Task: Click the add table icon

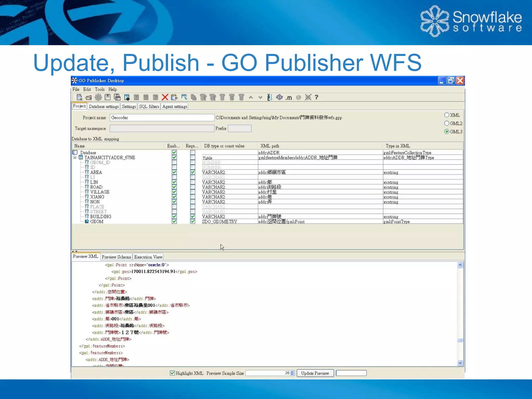Action: click(x=127, y=97)
